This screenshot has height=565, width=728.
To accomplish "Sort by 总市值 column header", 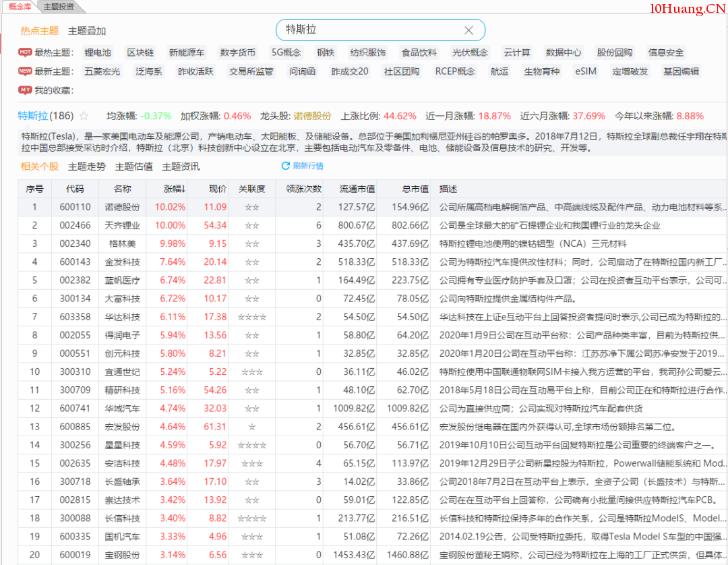I will pos(415,189).
